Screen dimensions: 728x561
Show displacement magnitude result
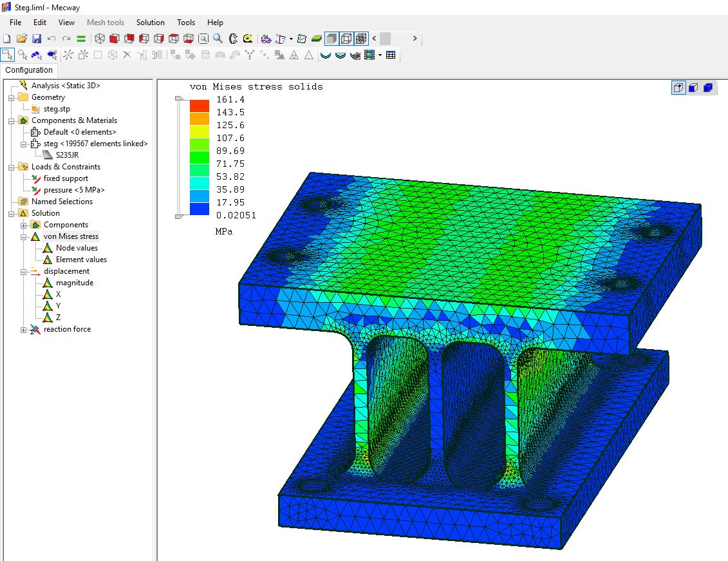click(x=74, y=283)
